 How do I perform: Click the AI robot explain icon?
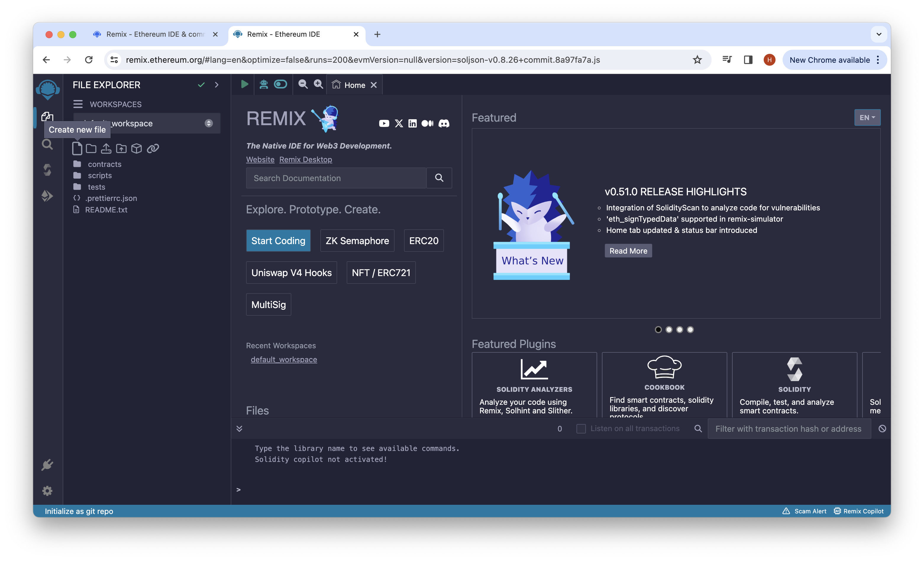264,84
